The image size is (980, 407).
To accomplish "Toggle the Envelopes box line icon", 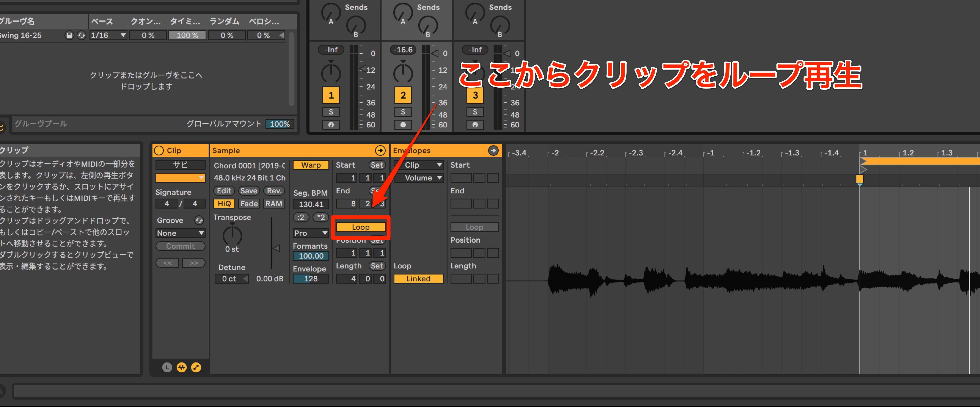I will pos(196,367).
